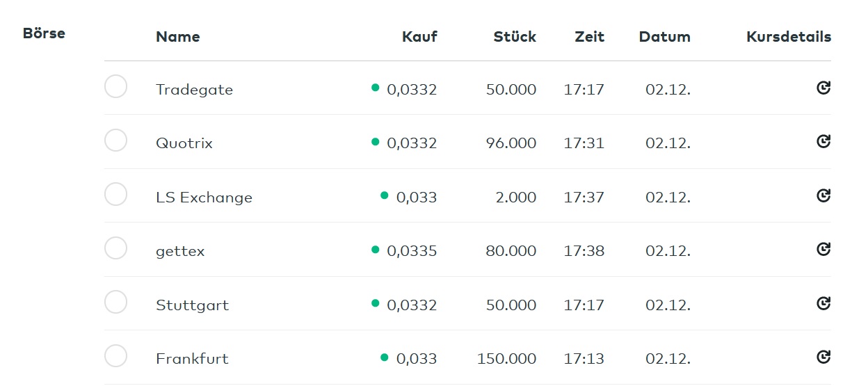Screen dimensions: 868x386
Task: Refresh the Tradegate price details
Action: click(823, 88)
